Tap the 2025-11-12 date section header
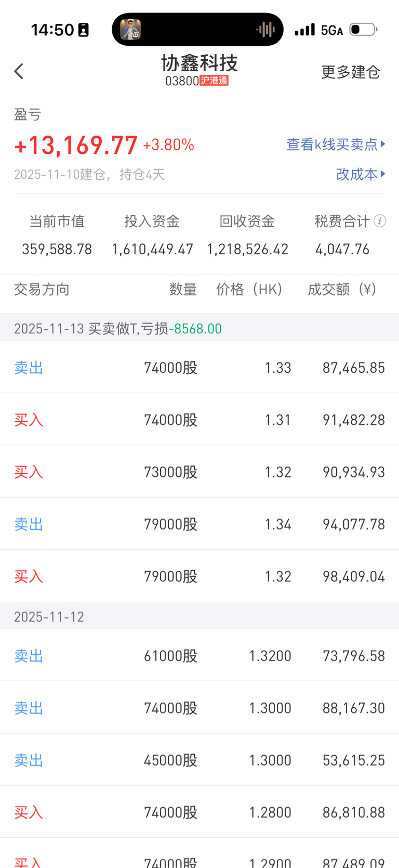This screenshot has height=868, width=399. click(x=199, y=616)
